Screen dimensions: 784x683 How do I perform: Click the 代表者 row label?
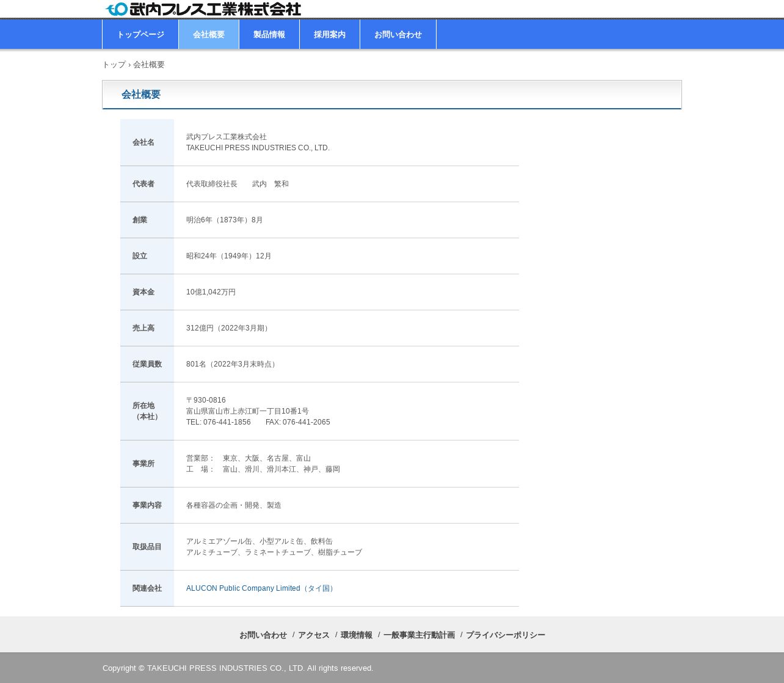(143, 184)
